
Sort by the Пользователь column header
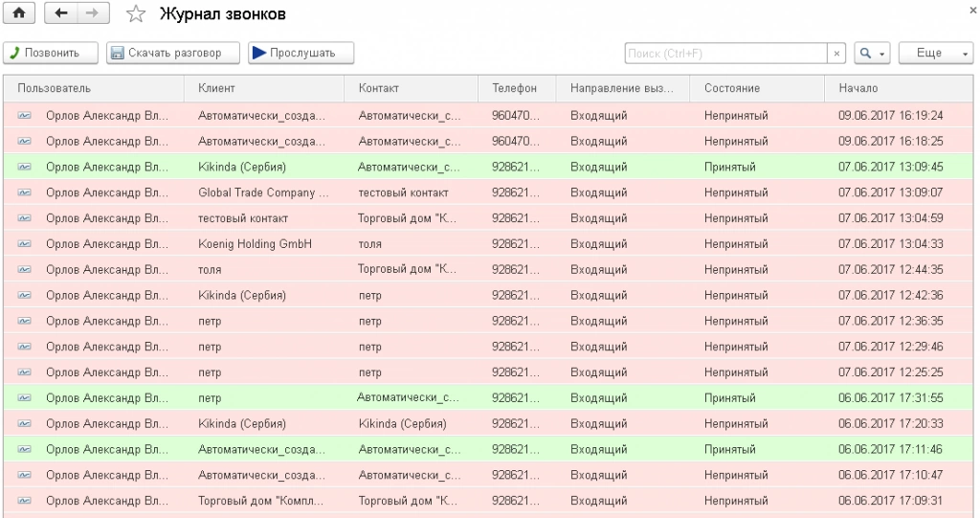pyautogui.click(x=55, y=88)
